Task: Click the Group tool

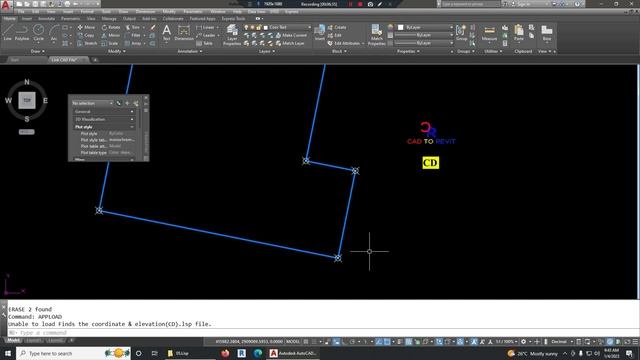Action: click(461, 32)
